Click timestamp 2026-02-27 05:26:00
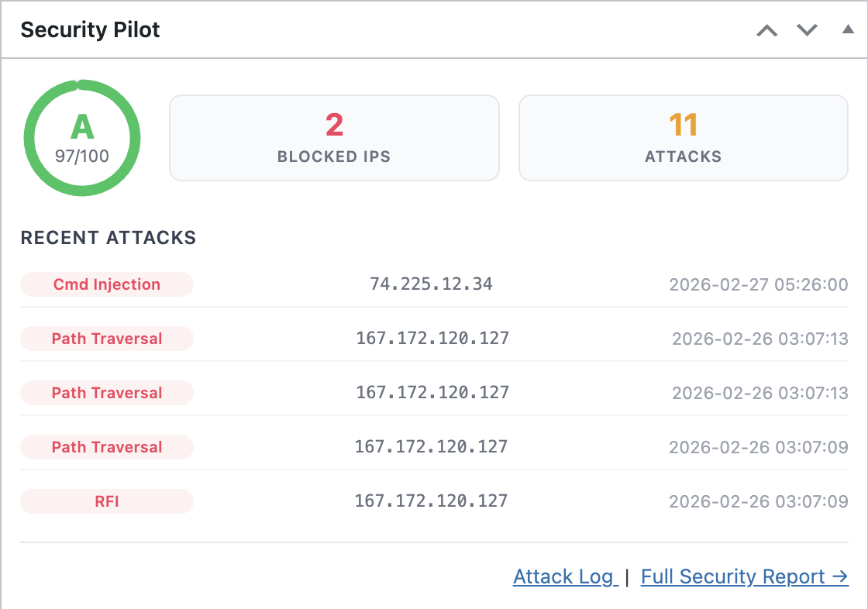Screen dimensions: 868x609 click(x=758, y=284)
